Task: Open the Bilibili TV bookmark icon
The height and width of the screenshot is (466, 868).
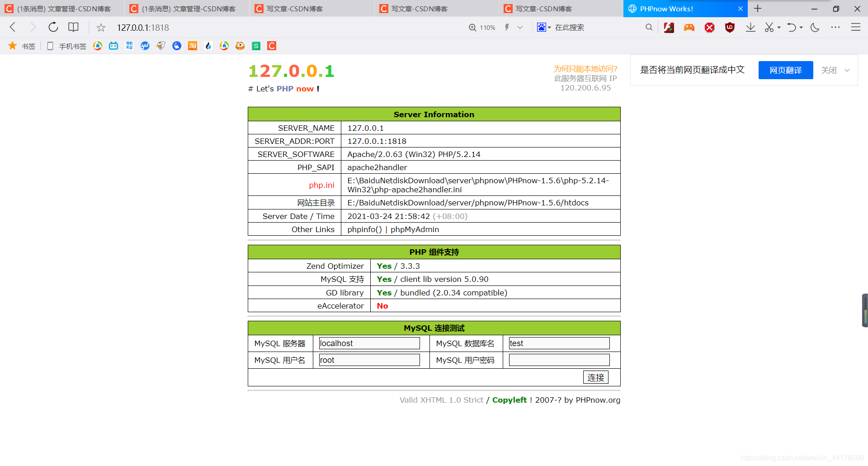Action: point(113,46)
